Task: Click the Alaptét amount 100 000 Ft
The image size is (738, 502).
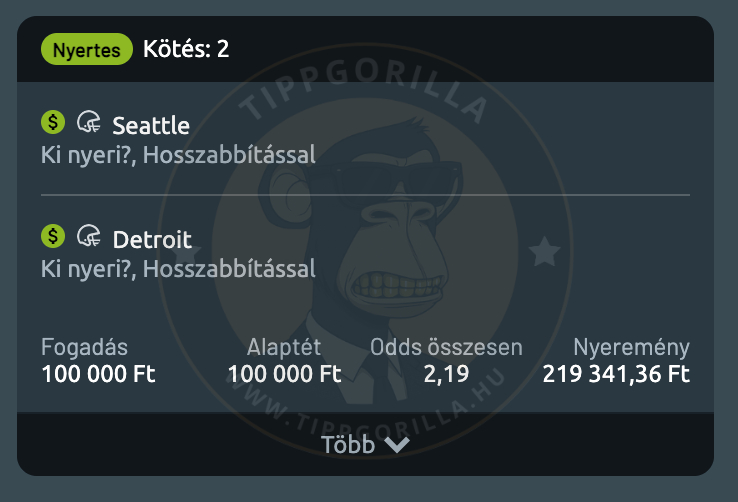Action: 284,375
